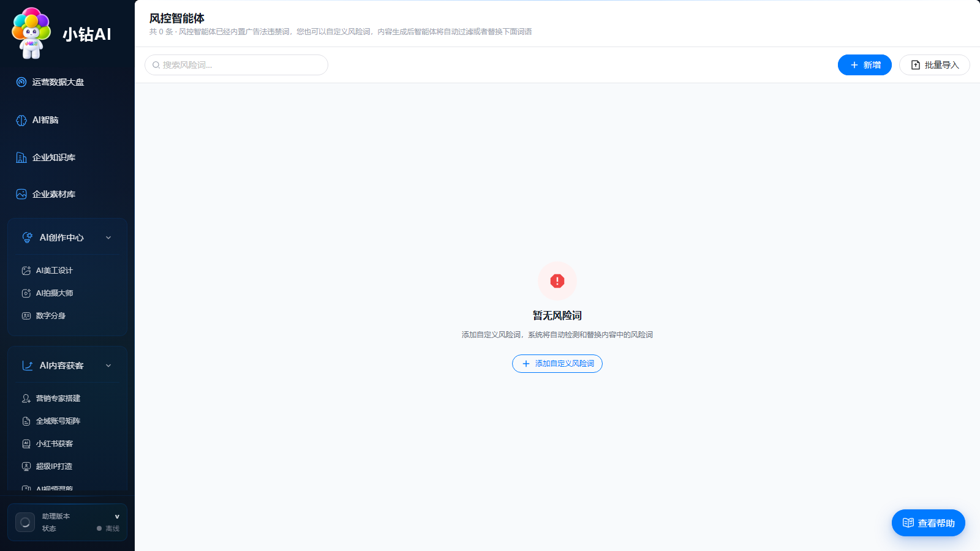Click the red alert empty-state icon

[x=557, y=281]
